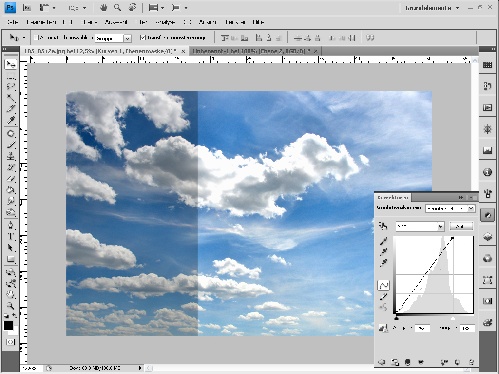Select the Paint Bucket tool
The image size is (499, 374).
click(x=11, y=190)
